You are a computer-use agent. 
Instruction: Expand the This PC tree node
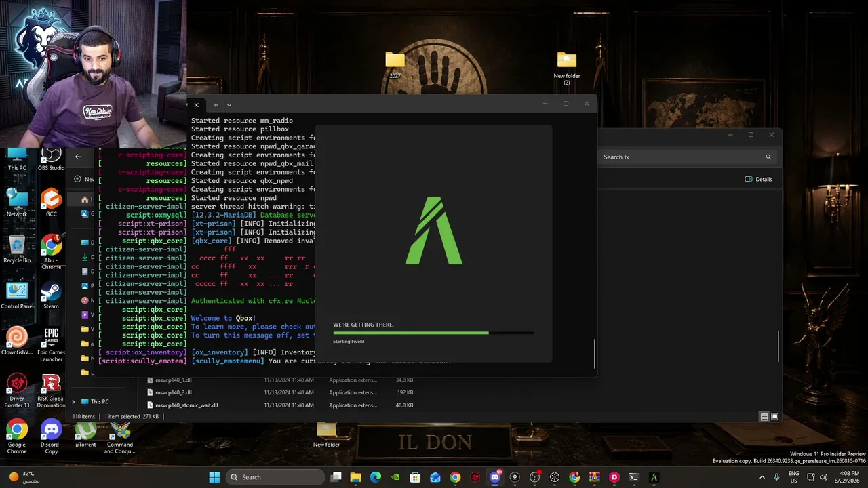pos(73,401)
